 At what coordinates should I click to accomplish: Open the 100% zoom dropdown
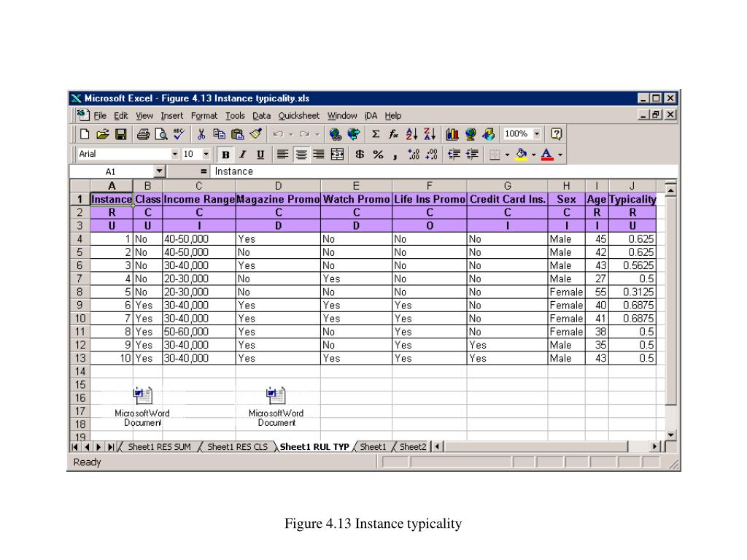(537, 134)
